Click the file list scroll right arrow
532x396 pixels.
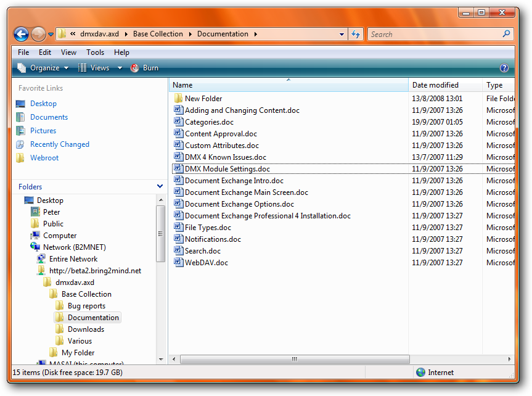(509, 360)
